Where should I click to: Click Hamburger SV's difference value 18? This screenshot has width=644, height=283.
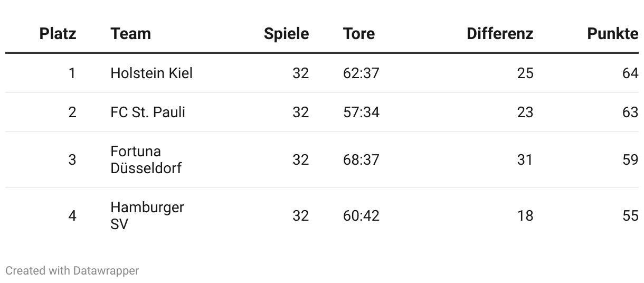pos(525,215)
